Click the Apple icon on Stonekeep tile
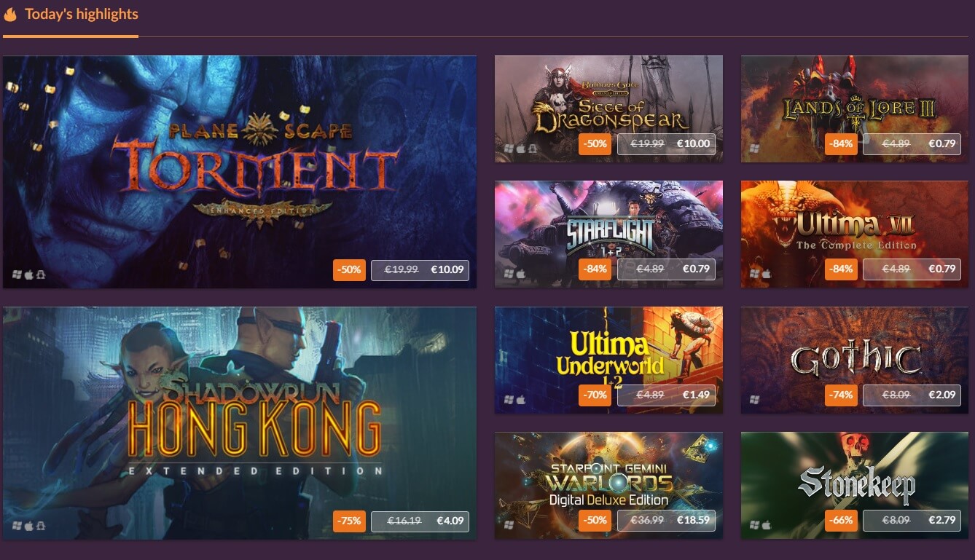975x560 pixels. pyautogui.click(x=767, y=525)
